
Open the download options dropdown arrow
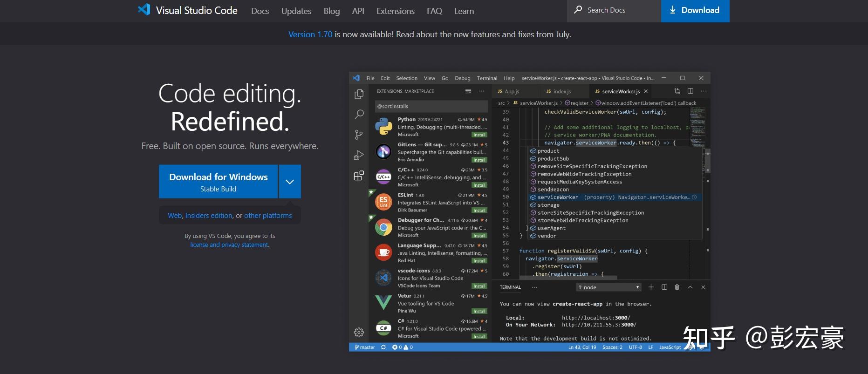tap(290, 182)
